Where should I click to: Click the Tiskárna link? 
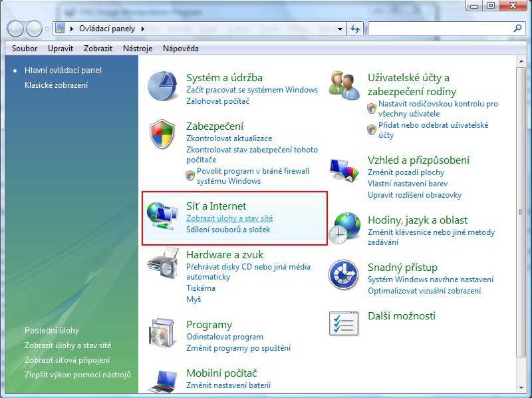pos(201,288)
